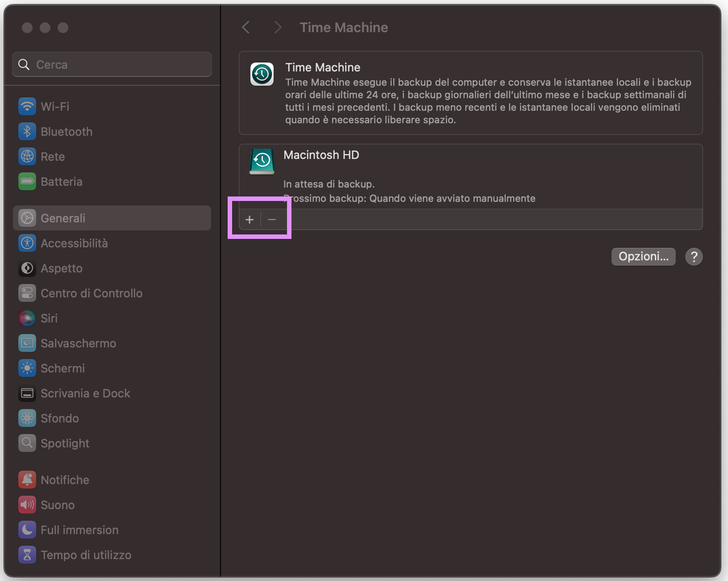Viewport: 728px width, 581px height.
Task: Open Salvaschermo settings
Action: tap(78, 343)
